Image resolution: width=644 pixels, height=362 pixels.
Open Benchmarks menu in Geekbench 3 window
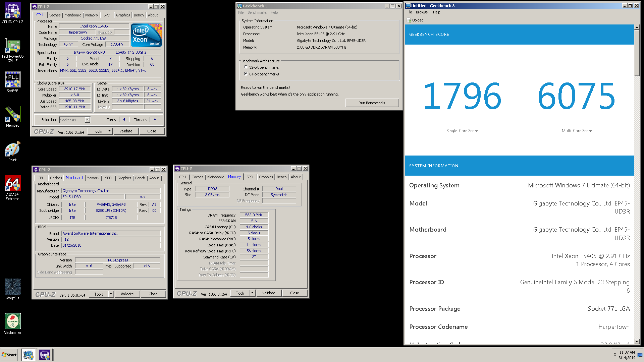pos(257,12)
